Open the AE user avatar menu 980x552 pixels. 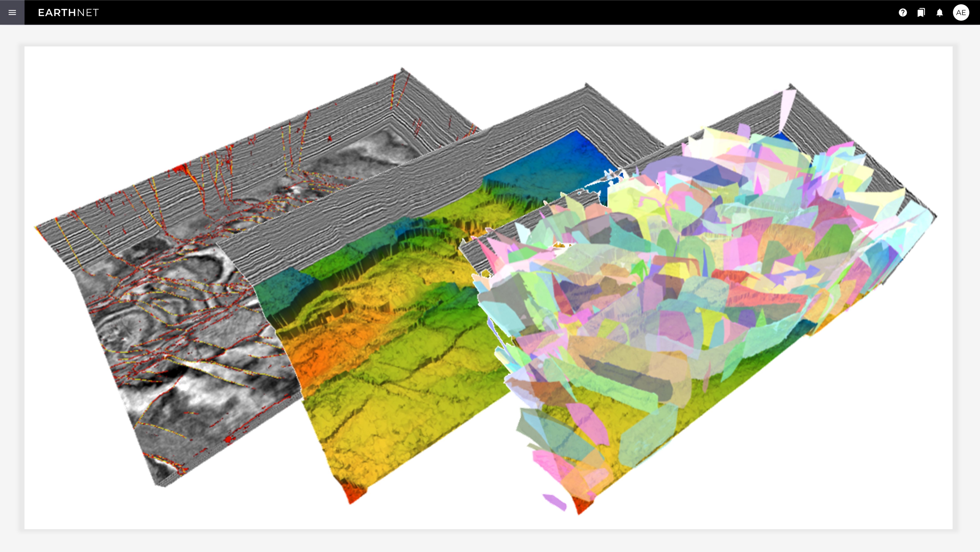coord(961,12)
